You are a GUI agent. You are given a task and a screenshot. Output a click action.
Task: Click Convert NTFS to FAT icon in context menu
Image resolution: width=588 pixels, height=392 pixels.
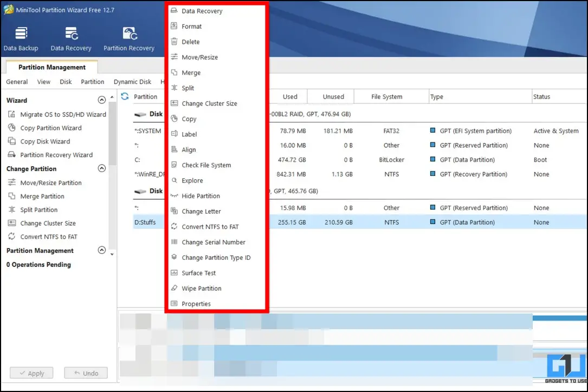tap(174, 226)
